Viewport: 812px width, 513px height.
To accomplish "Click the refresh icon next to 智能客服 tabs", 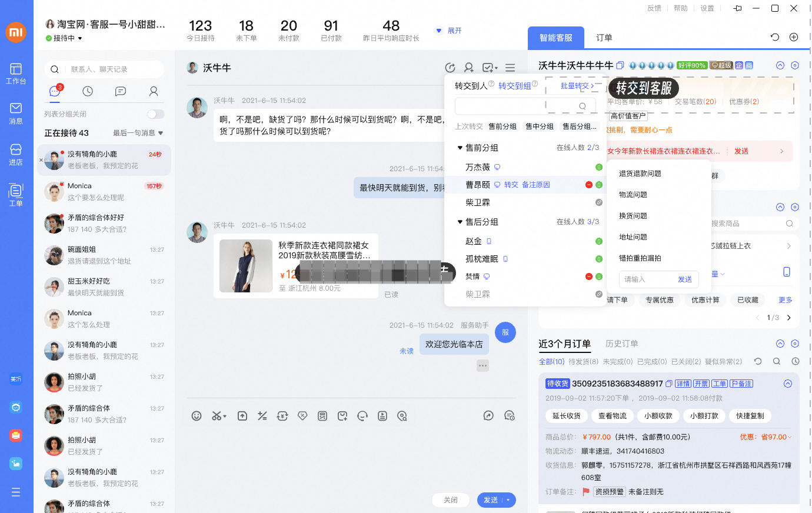I will (775, 37).
